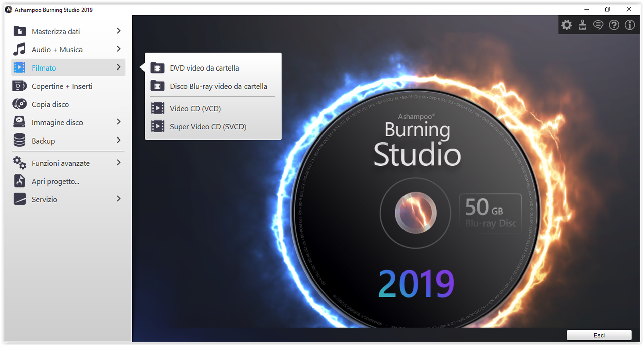The height and width of the screenshot is (346, 644).
Task: Open the Backup menu
Action: [x=68, y=141]
